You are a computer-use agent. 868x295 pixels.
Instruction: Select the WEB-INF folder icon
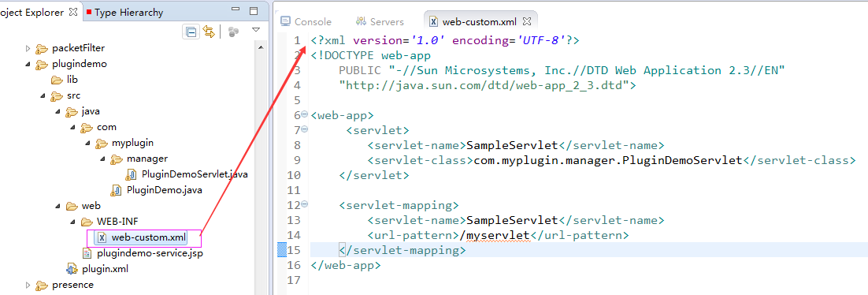click(87, 222)
